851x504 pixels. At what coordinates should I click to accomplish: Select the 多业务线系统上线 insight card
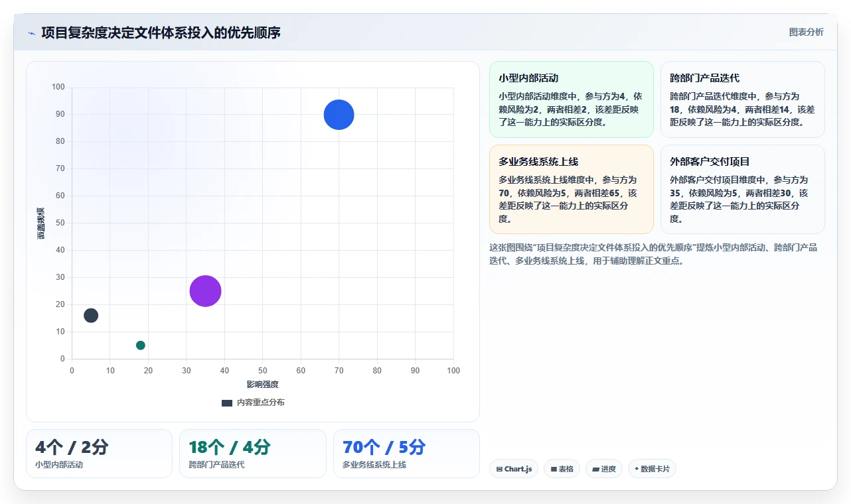click(x=572, y=190)
